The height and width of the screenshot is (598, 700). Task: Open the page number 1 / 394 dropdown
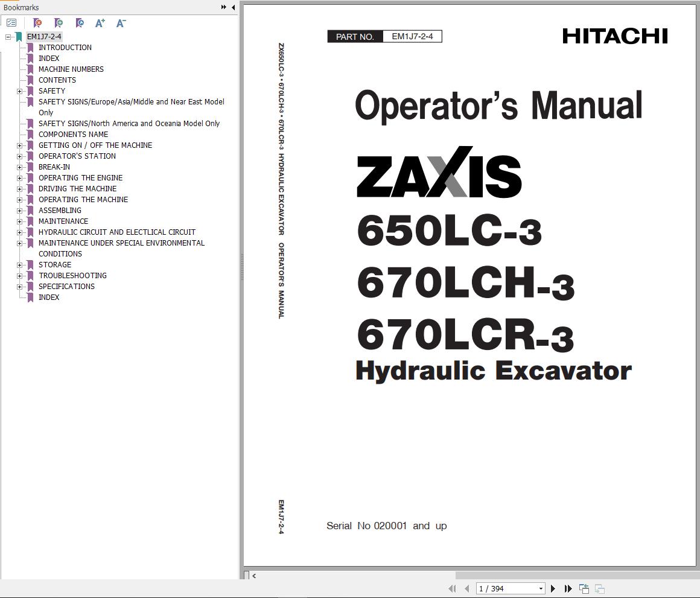tap(541, 588)
